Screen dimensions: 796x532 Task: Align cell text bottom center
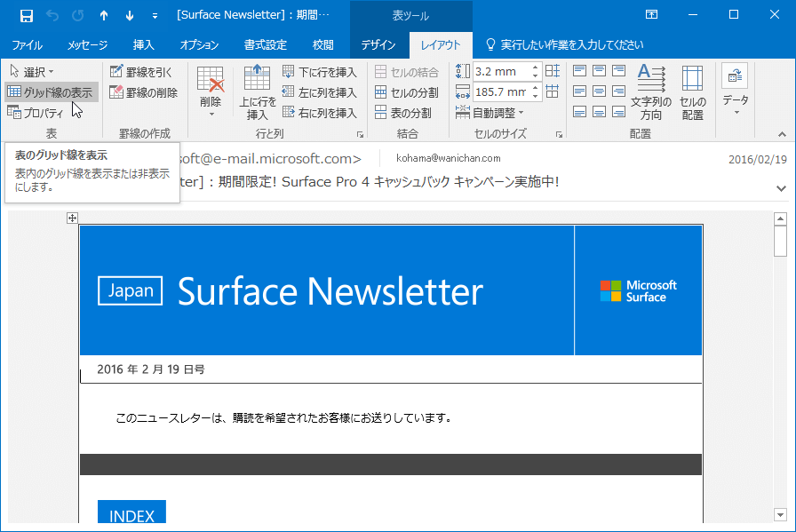599,112
